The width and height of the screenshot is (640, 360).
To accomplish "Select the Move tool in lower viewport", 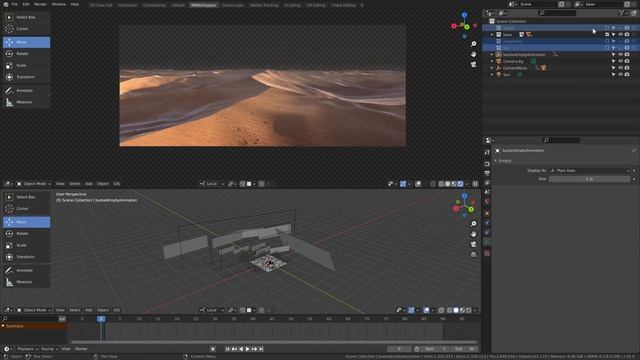I will (27, 222).
